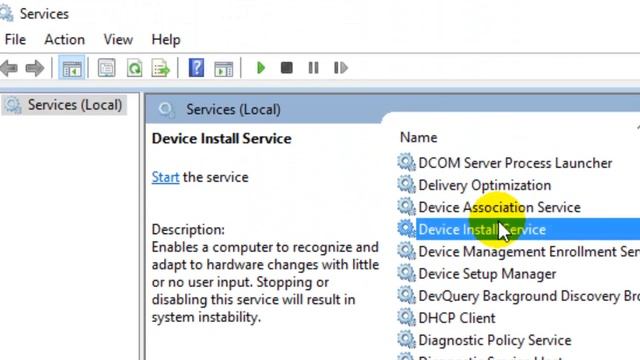Select Device Install Service row
Screen dimensions: 640x360
[528, 229]
